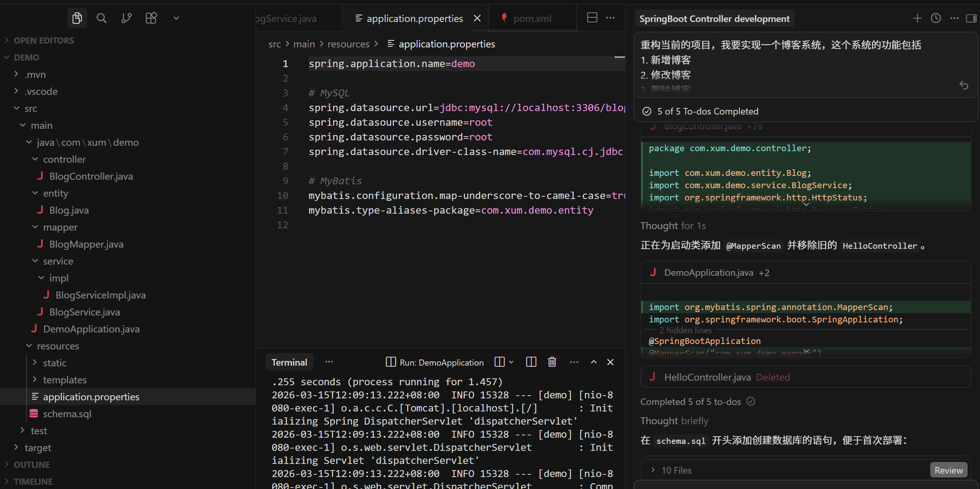Select the Terminal panel tab
This screenshot has width=980, height=489.
tap(289, 362)
